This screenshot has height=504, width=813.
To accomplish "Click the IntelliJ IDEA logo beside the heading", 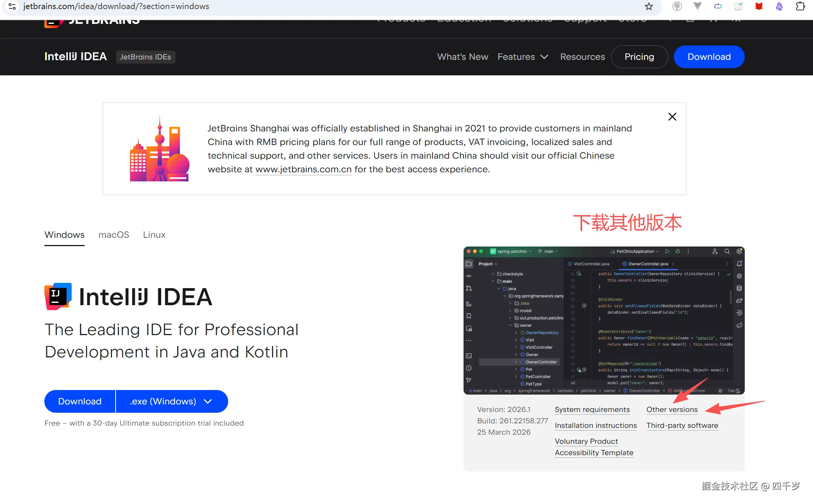I will 58,296.
